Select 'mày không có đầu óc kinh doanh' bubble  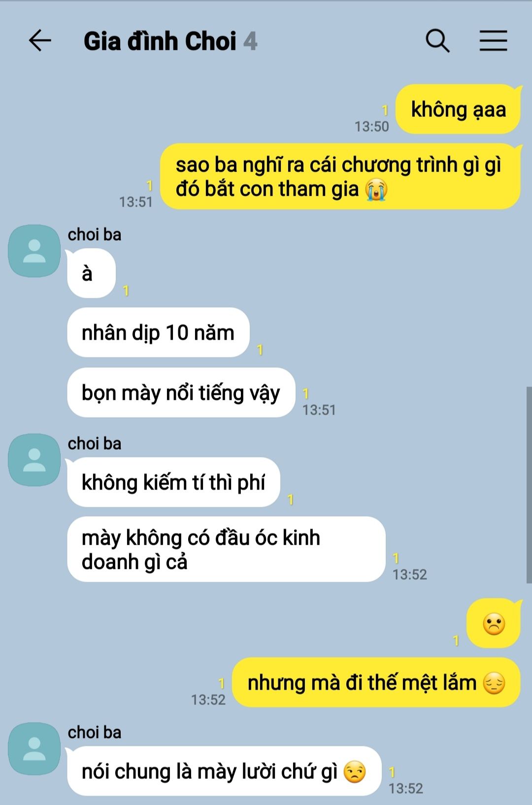click(226, 549)
